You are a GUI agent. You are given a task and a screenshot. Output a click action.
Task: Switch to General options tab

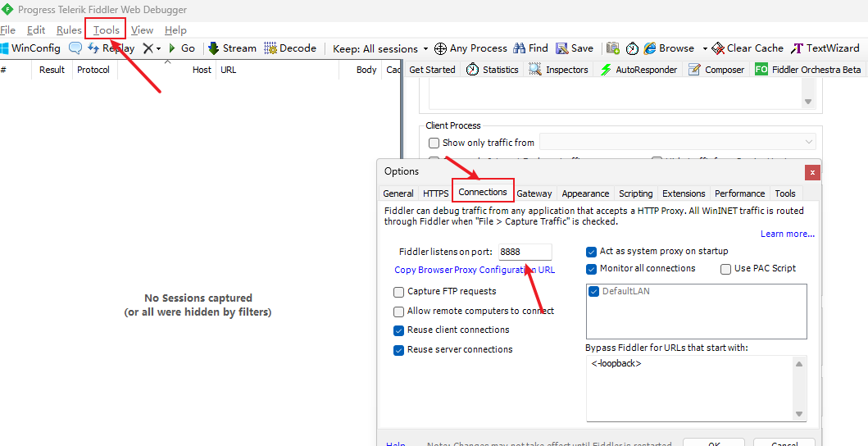tap(398, 193)
